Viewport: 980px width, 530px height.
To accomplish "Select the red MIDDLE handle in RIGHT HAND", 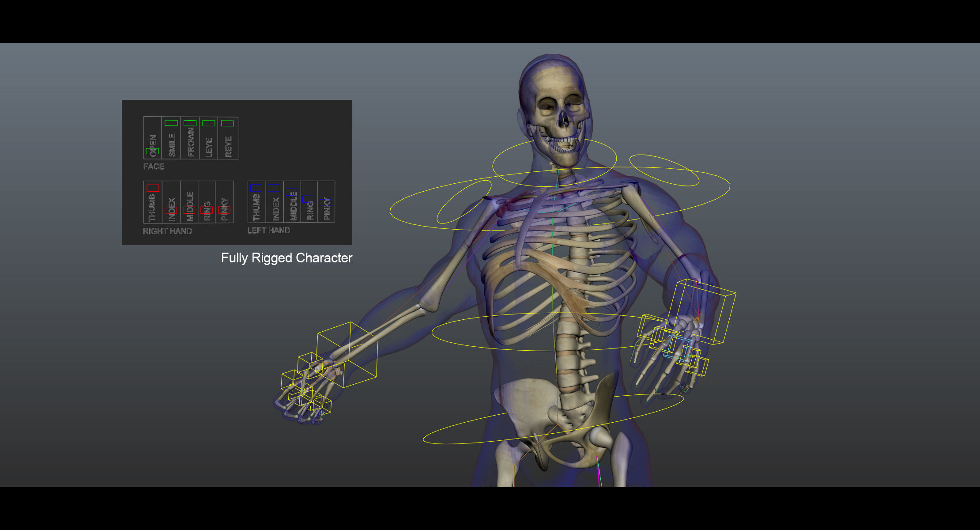I will pyautogui.click(x=189, y=210).
